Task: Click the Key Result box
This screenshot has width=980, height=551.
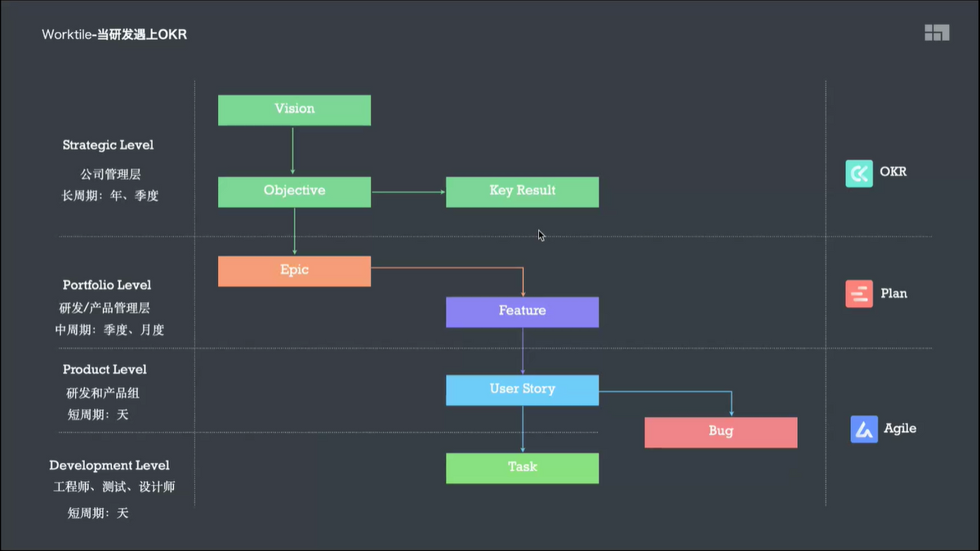Action: (x=522, y=192)
